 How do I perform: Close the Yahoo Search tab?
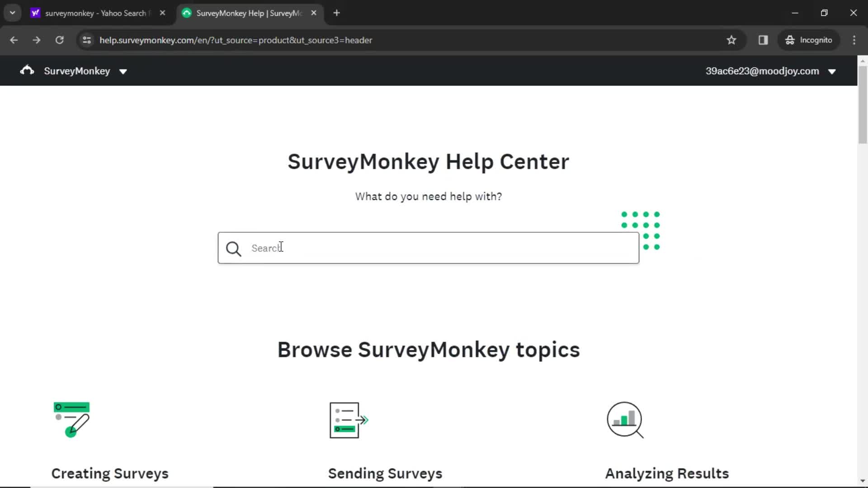pyautogui.click(x=162, y=13)
